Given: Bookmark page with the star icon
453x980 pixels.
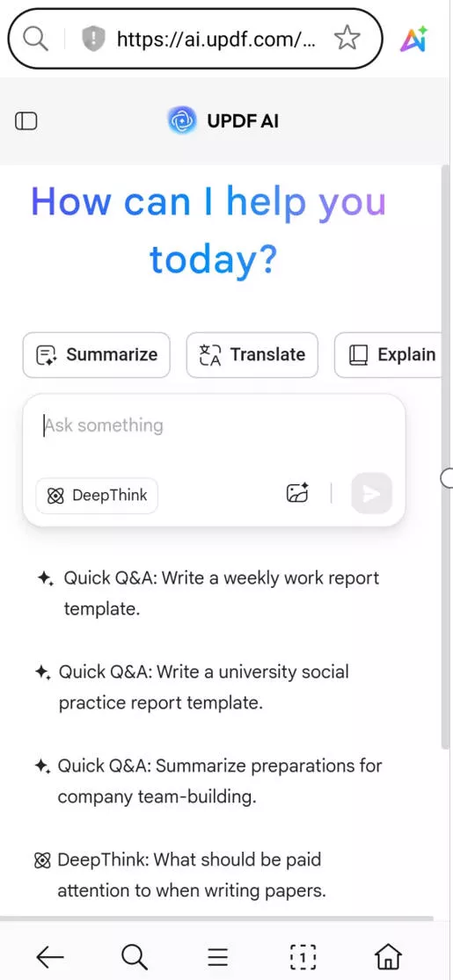Looking at the screenshot, I should coord(347,40).
